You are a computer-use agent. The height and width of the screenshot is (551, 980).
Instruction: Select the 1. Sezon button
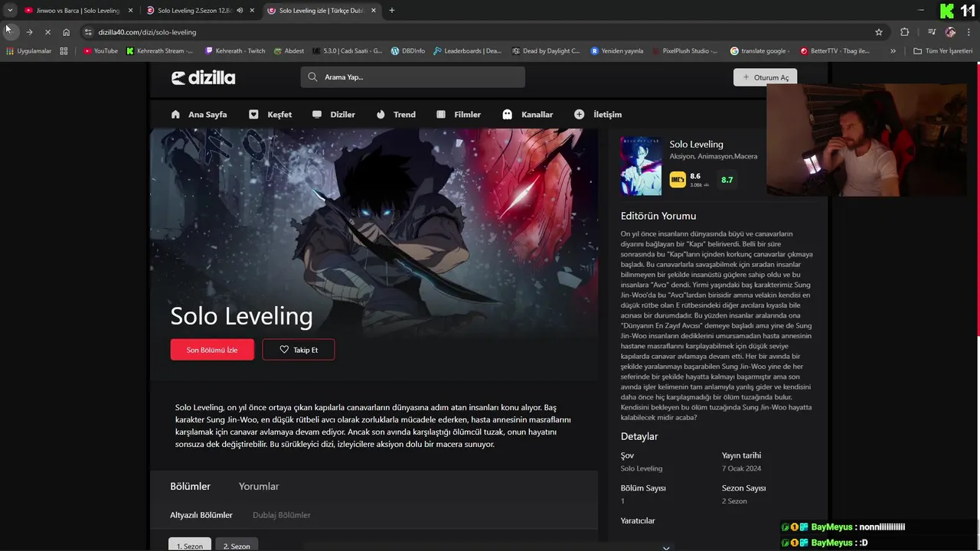(x=190, y=545)
